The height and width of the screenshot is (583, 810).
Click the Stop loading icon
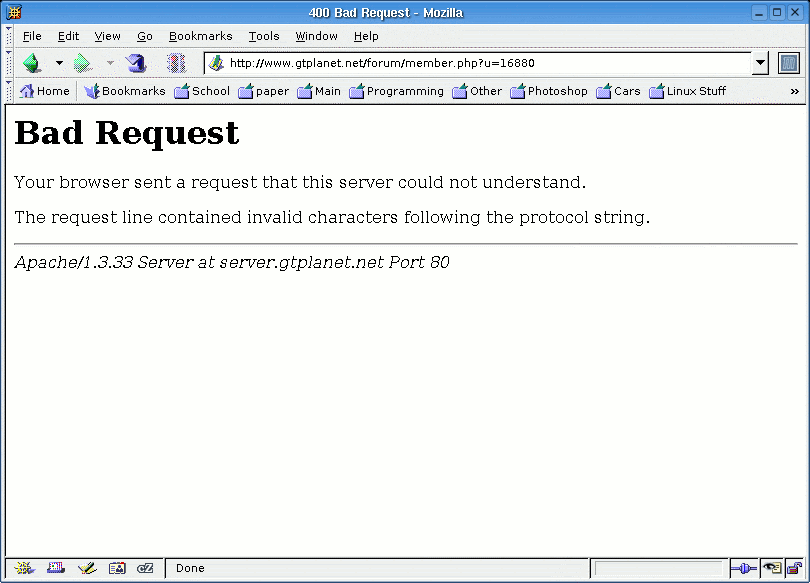pos(176,63)
